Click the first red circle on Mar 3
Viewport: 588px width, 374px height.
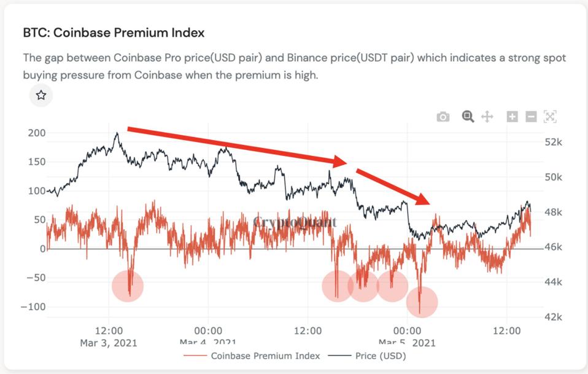pyautogui.click(x=128, y=286)
